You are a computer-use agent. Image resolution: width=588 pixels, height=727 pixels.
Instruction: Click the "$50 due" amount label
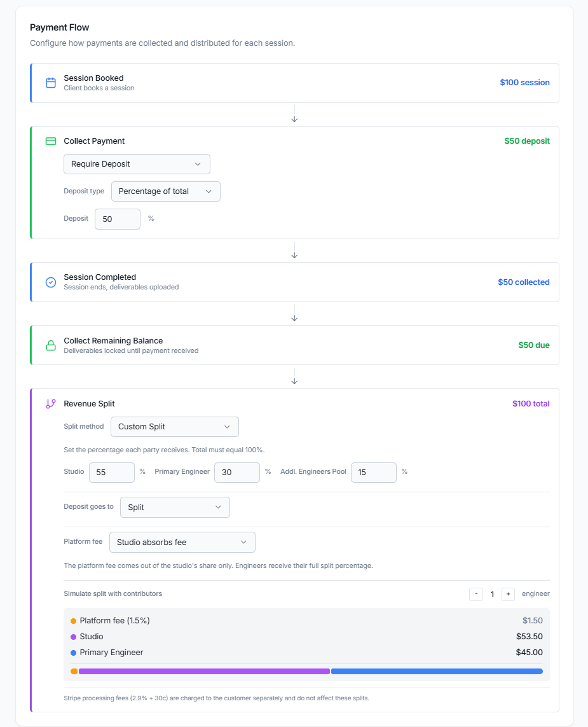click(534, 345)
